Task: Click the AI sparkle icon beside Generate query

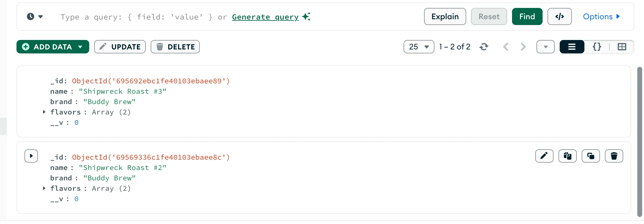Action: point(306,16)
